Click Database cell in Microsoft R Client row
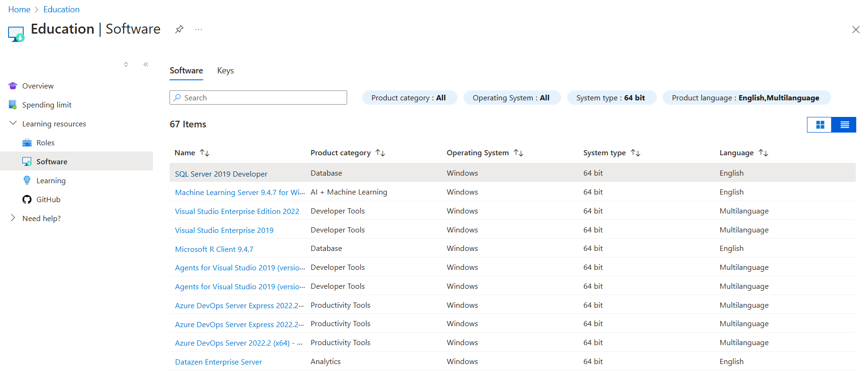868x374 pixels. click(326, 248)
